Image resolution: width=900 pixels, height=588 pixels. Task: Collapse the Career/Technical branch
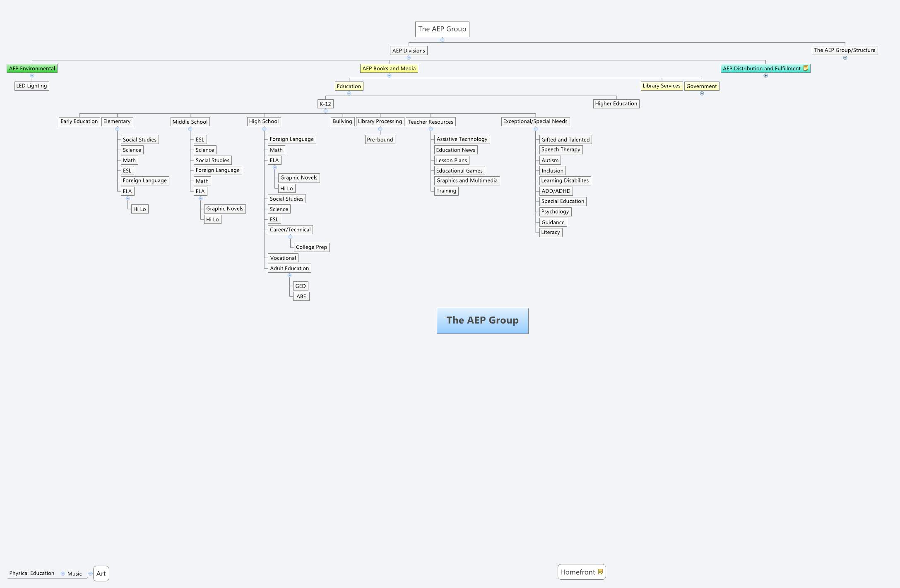[x=290, y=237]
